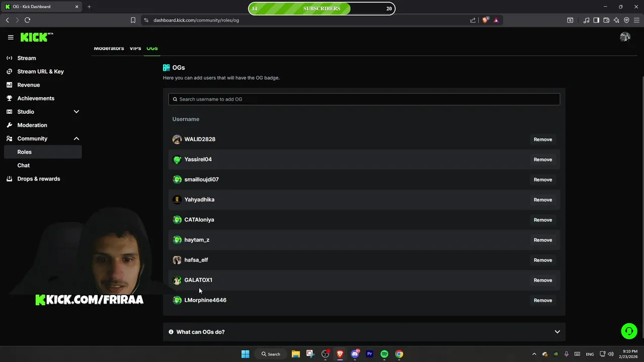Open Discord from taskbar

pos(355,354)
